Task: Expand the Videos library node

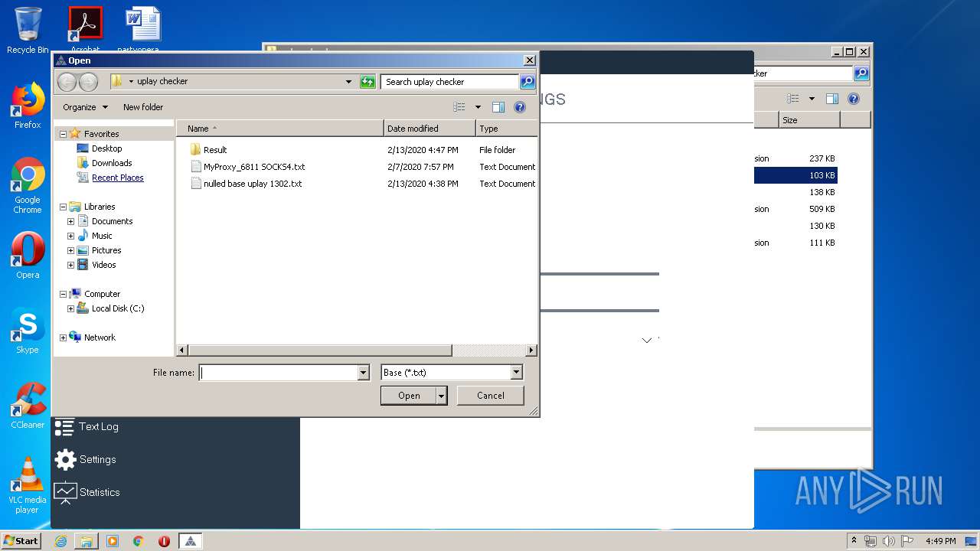Action: click(x=70, y=265)
